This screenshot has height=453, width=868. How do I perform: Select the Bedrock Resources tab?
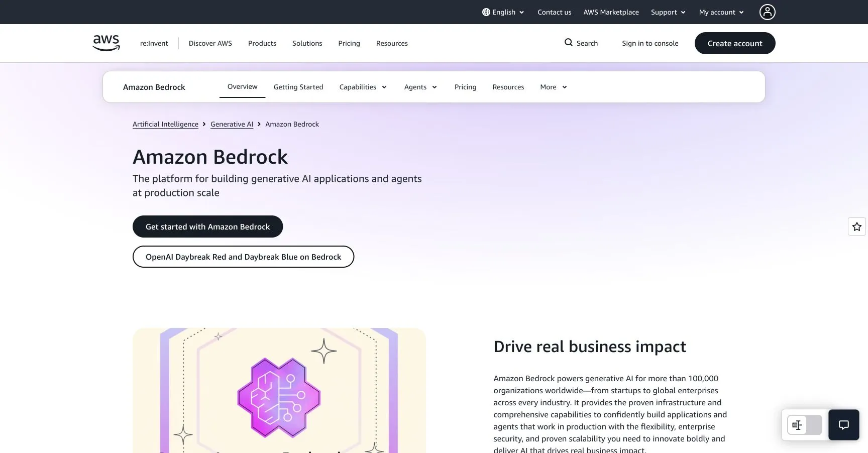(x=508, y=87)
